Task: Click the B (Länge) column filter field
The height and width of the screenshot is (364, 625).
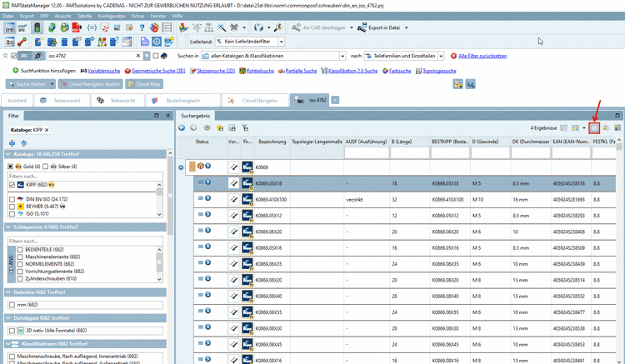Action: pos(409,153)
